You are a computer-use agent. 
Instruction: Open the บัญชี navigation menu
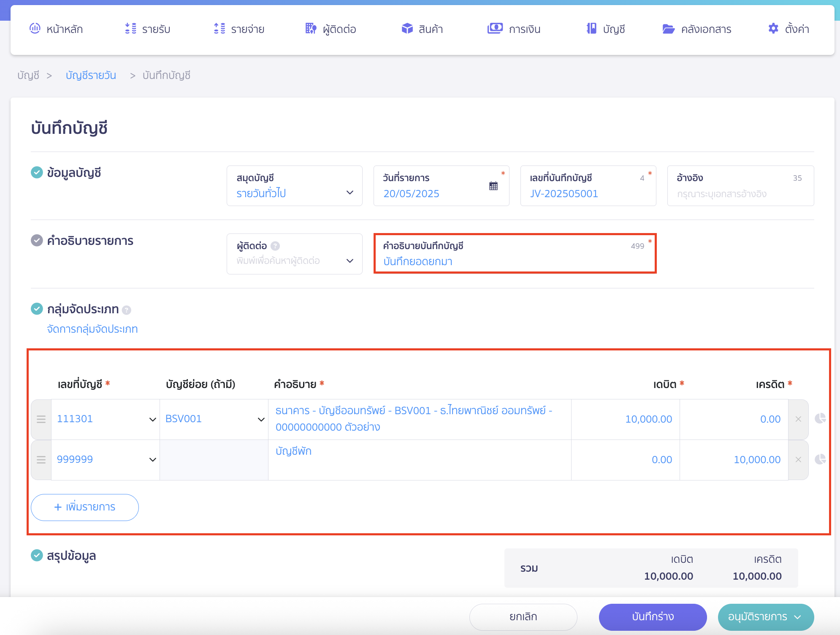(607, 29)
